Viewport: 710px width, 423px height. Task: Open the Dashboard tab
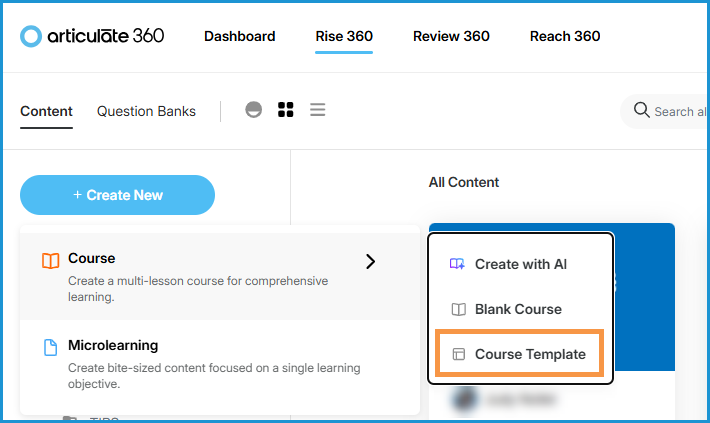pos(240,36)
